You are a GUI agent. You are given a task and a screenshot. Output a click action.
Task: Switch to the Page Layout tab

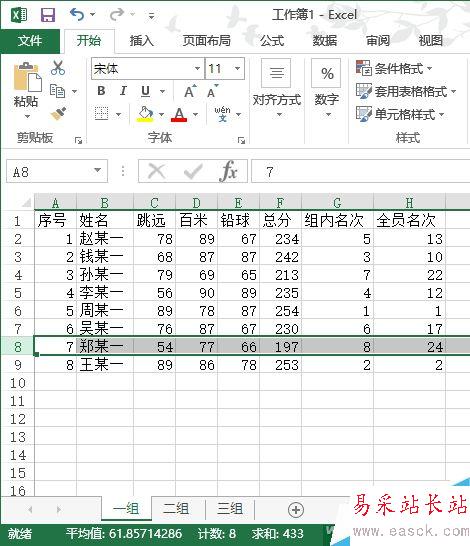click(206, 41)
